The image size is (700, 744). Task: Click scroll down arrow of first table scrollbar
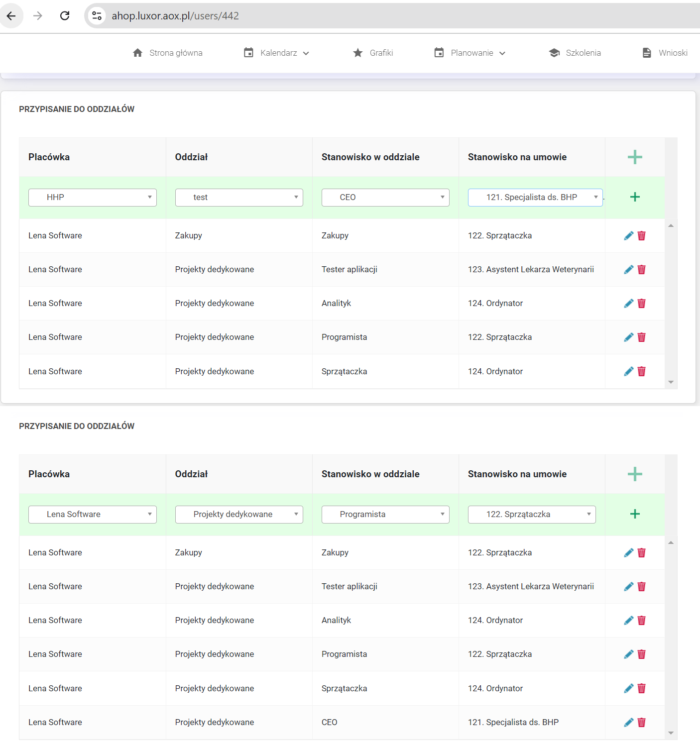tap(671, 382)
